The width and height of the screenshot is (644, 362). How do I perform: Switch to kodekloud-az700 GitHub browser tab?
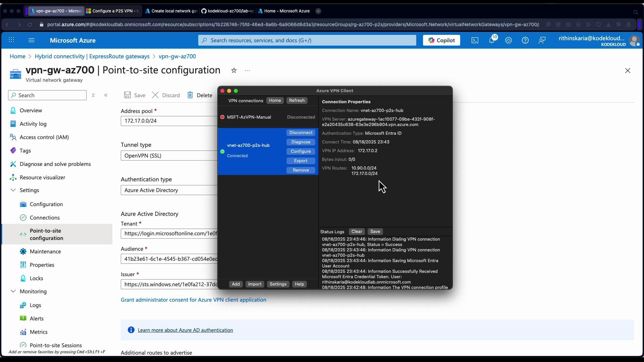coord(228,11)
